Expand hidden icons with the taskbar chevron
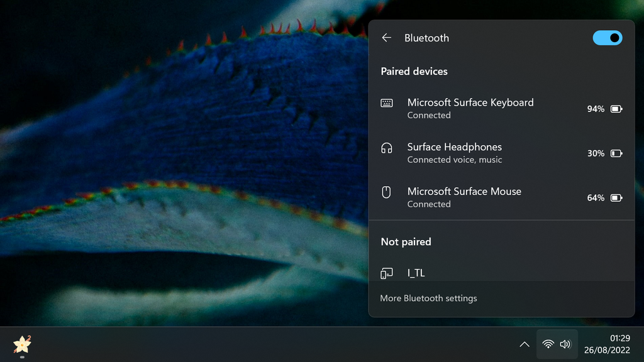Screen dimensions: 644x362 click(524, 344)
